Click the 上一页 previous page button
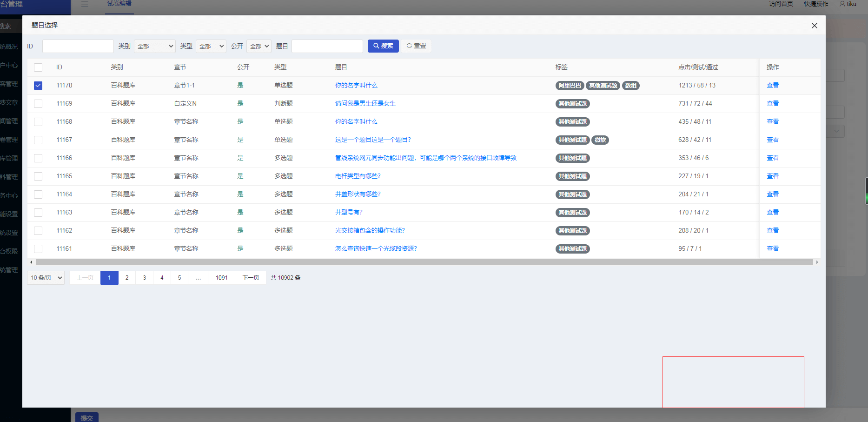 [x=85, y=278]
